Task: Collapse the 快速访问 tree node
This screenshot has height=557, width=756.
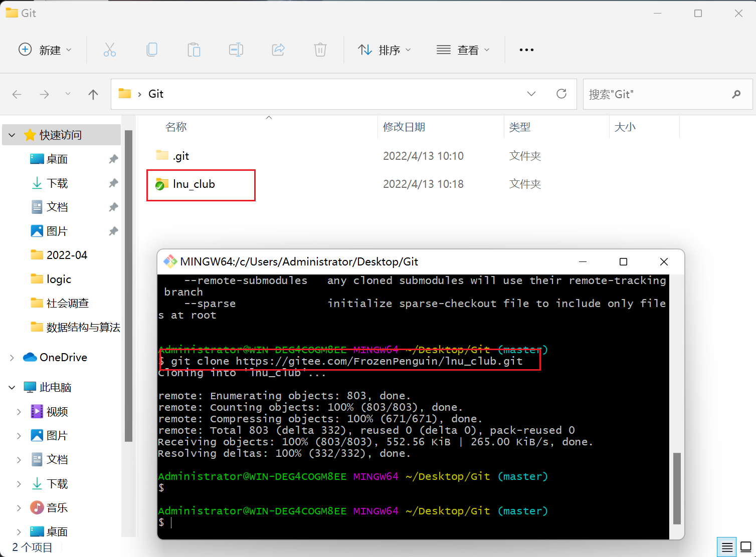Action: [x=12, y=135]
